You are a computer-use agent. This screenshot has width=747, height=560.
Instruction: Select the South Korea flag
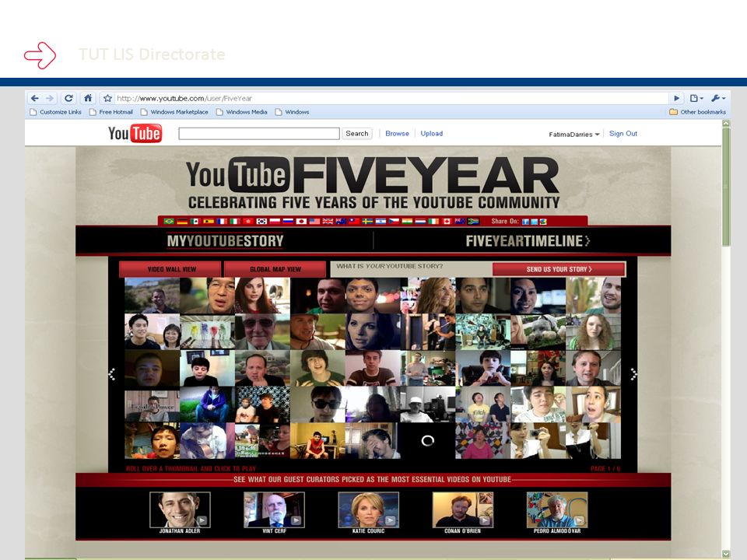pyautogui.click(x=261, y=222)
